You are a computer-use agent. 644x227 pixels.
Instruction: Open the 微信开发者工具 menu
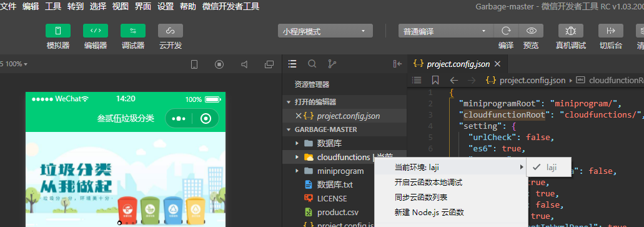click(231, 7)
